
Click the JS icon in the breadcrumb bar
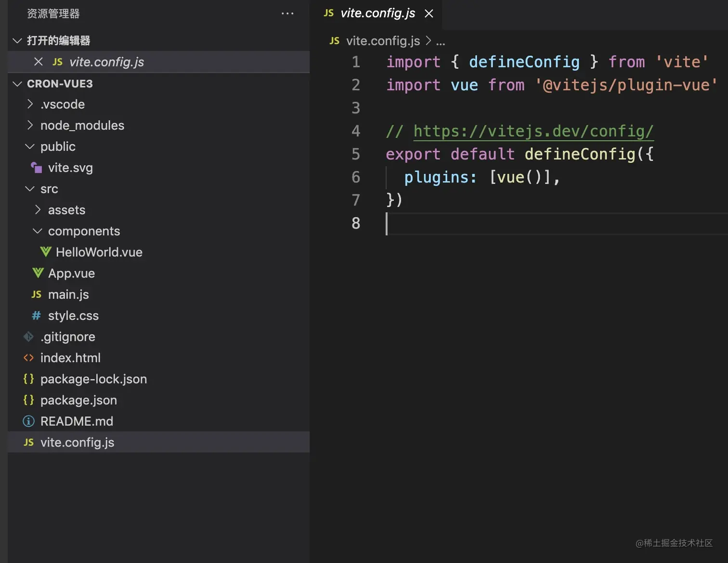point(335,41)
